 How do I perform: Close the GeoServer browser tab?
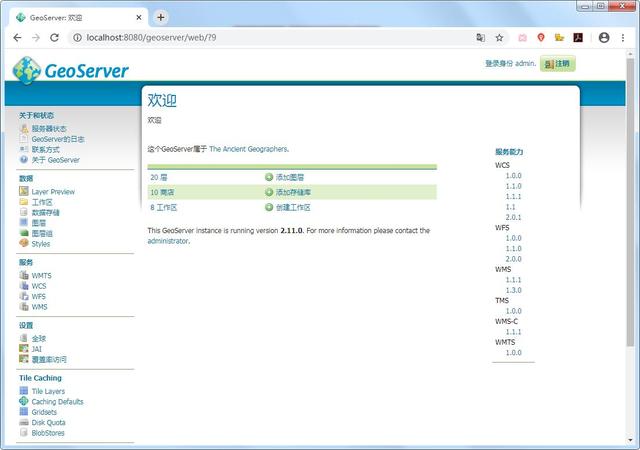click(x=139, y=18)
